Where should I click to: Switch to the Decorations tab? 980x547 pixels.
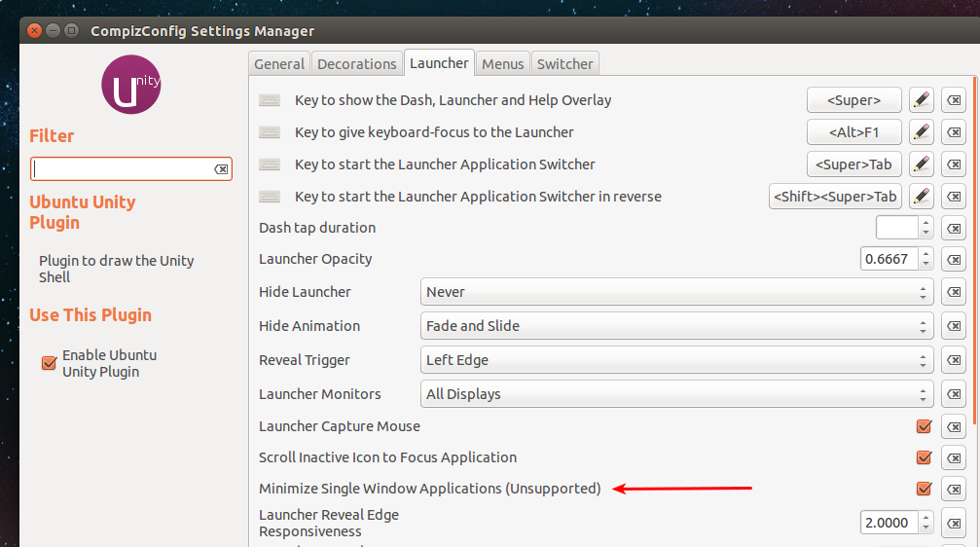pos(357,64)
